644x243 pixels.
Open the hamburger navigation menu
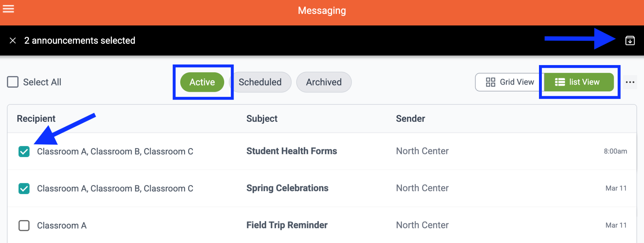click(8, 9)
